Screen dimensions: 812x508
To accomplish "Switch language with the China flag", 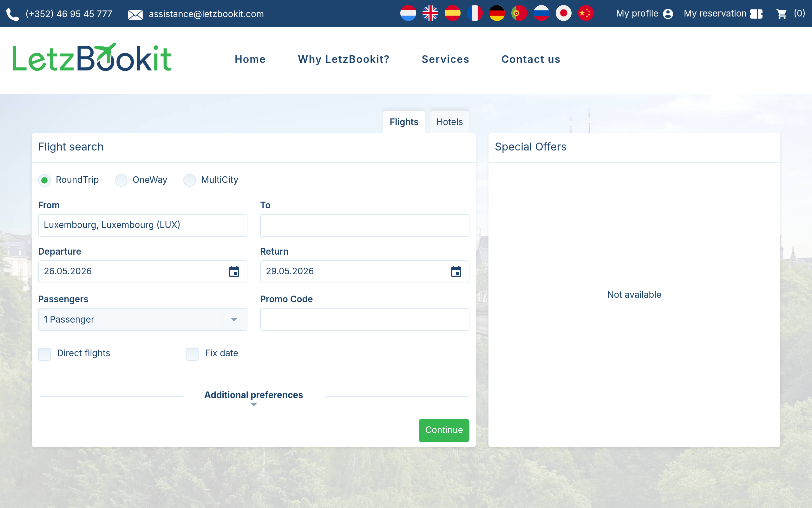I will [x=586, y=13].
